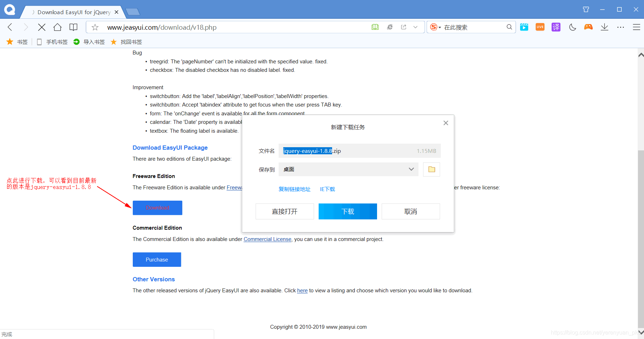Open the hamburger main menu
The width and height of the screenshot is (644, 339).
point(636,27)
